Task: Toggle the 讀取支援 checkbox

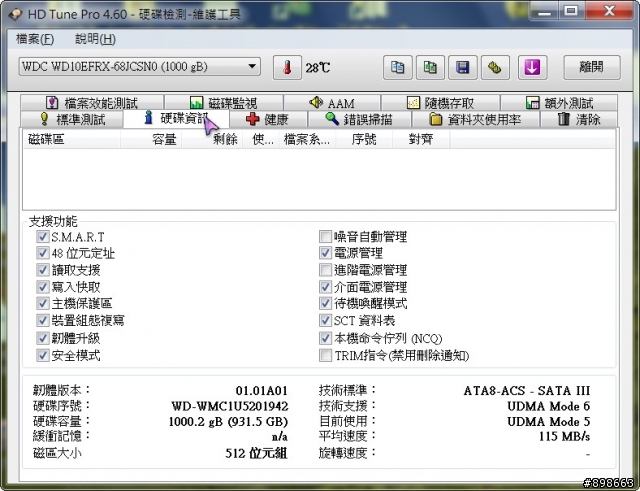Action: 42,270
